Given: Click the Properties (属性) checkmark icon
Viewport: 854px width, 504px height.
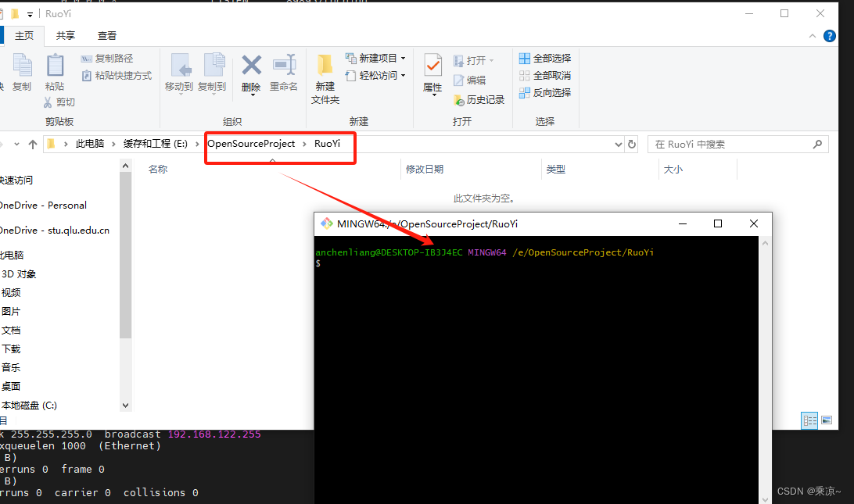Looking at the screenshot, I should tap(433, 66).
